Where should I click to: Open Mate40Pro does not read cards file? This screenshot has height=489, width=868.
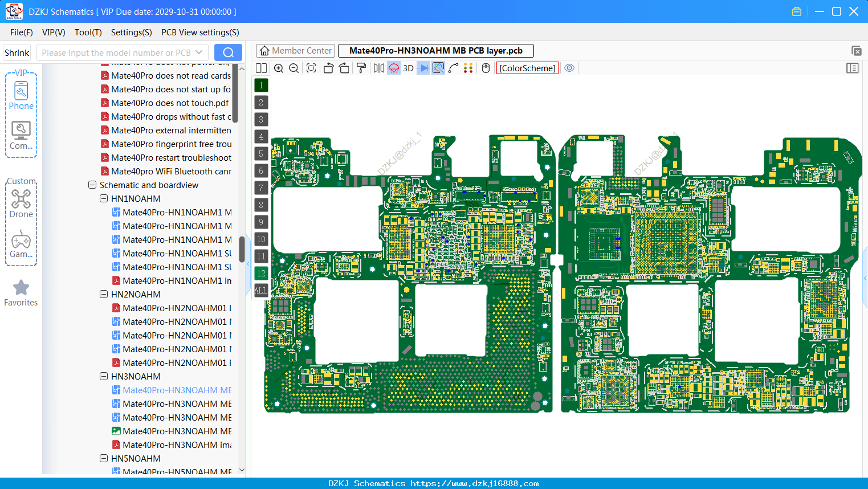pyautogui.click(x=166, y=76)
